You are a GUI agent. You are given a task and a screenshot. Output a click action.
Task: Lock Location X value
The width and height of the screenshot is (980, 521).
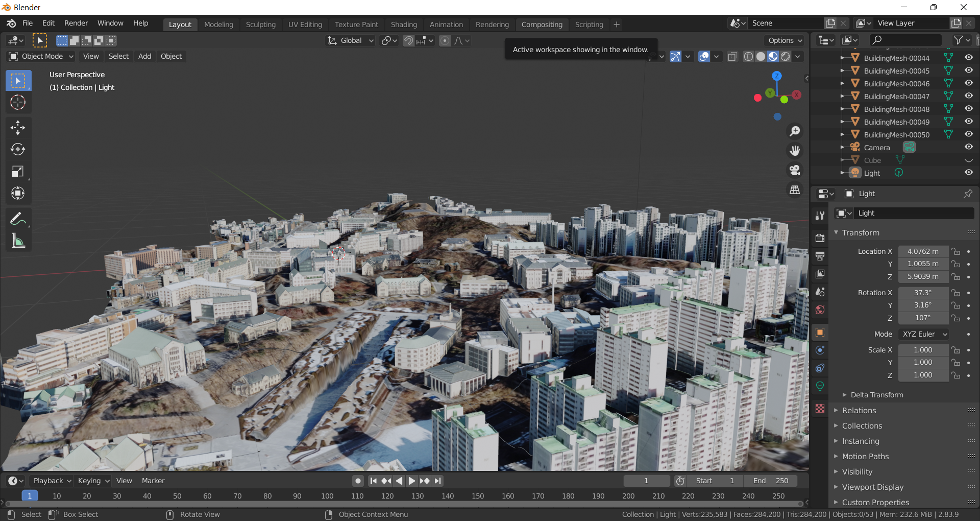pyautogui.click(x=955, y=251)
